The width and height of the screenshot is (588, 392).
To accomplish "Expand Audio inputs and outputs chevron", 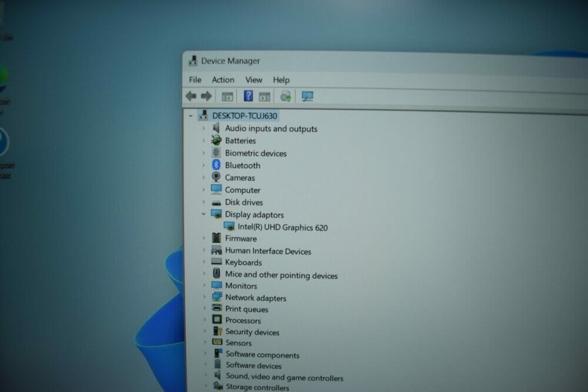I will 203,128.
